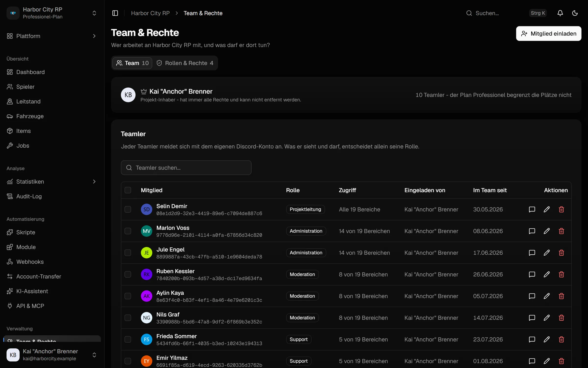The image size is (588, 368).
Task: Click the Projektleitung role badge
Action: coord(305,209)
